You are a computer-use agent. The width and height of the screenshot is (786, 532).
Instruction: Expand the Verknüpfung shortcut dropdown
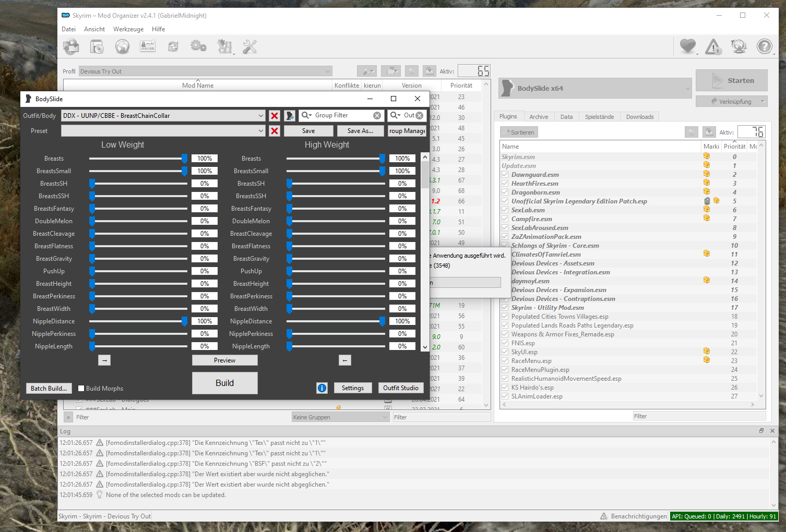[763, 102]
